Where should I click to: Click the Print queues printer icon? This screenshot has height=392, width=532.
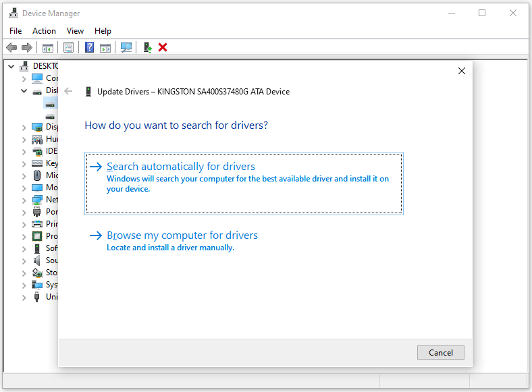point(37,224)
